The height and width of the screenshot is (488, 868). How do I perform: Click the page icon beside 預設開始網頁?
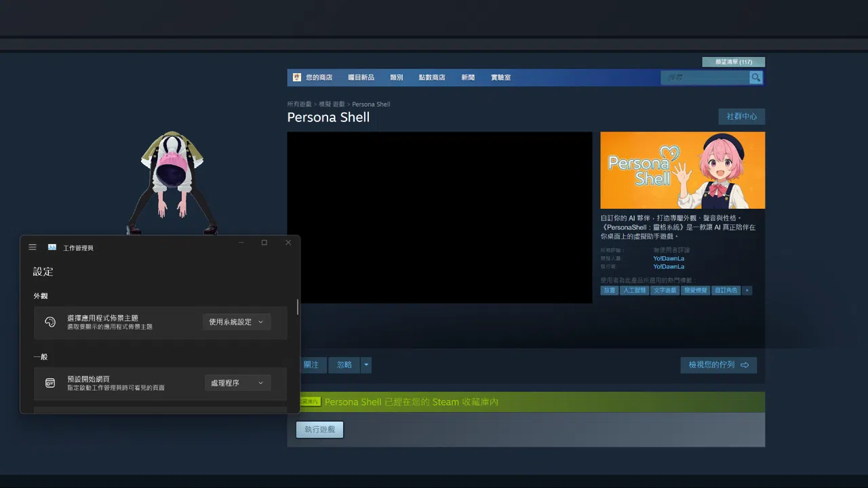coord(50,383)
